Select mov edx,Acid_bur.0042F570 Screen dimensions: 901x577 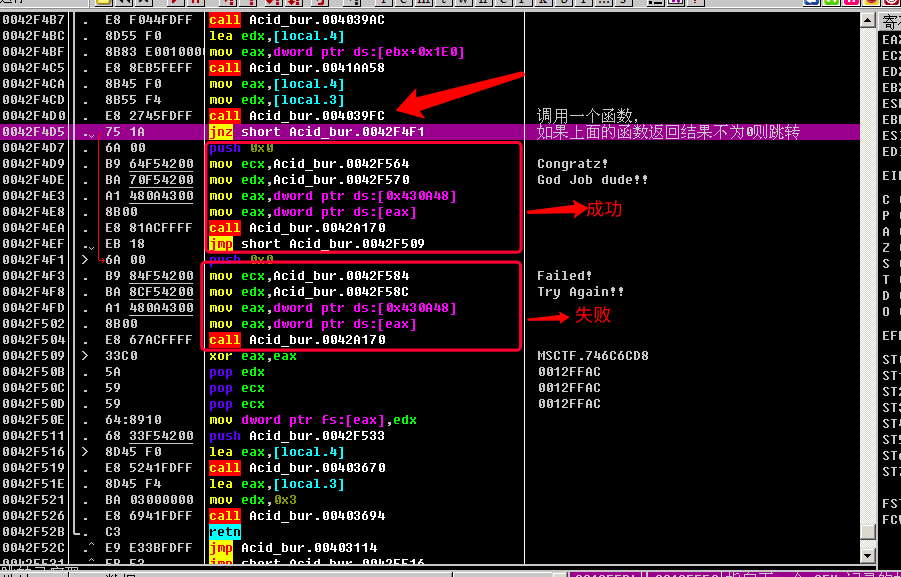pyautogui.click(x=309, y=180)
